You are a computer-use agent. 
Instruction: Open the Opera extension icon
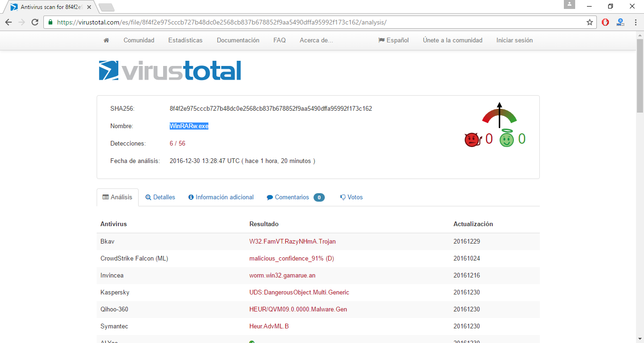coord(605,22)
